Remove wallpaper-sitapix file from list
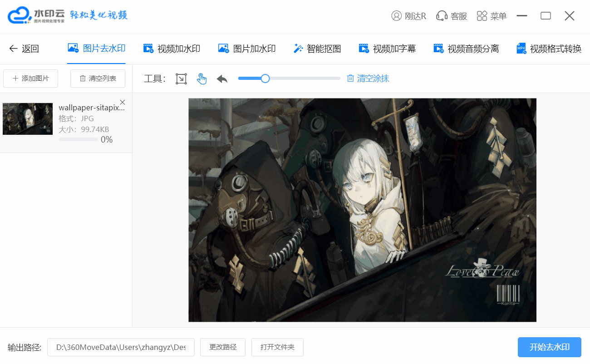Screen dimensions: 590x364 pyautogui.click(x=122, y=102)
